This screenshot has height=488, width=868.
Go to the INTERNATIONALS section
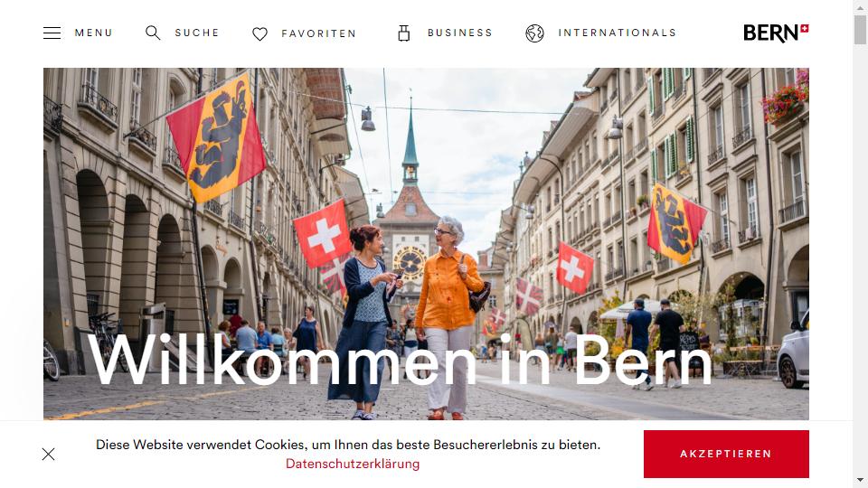click(618, 33)
